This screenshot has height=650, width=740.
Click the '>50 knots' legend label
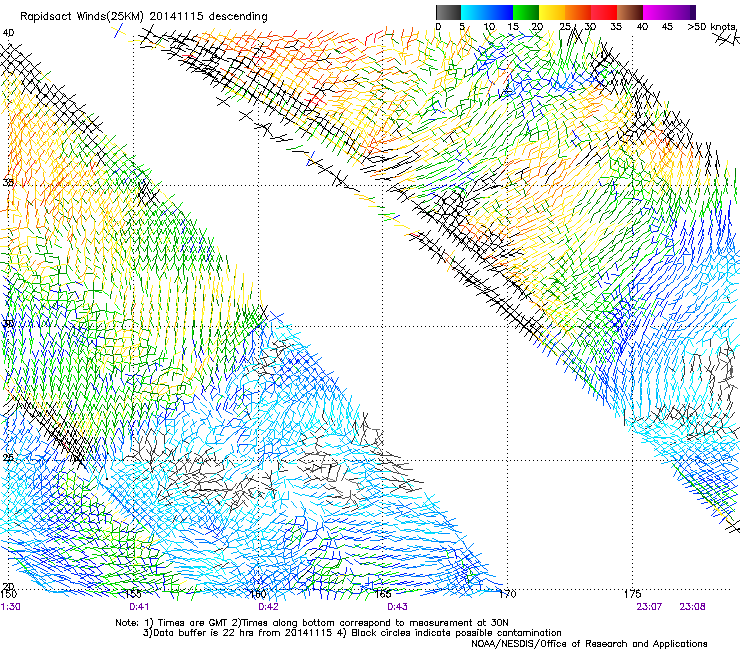712,27
